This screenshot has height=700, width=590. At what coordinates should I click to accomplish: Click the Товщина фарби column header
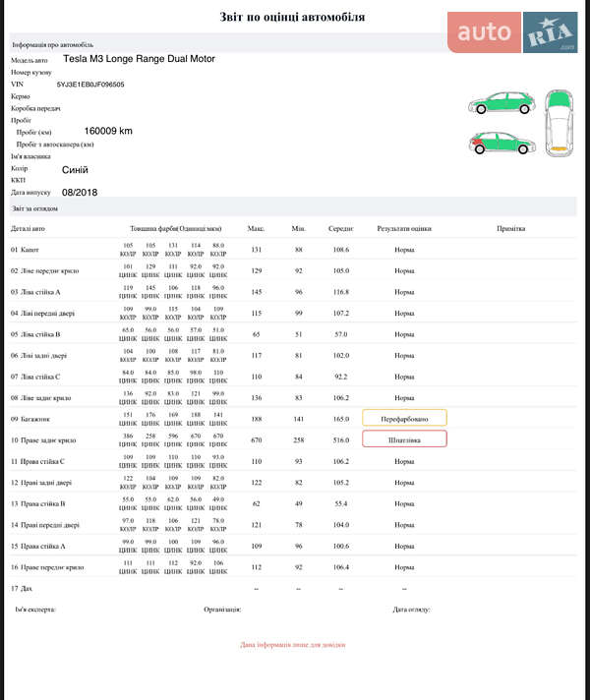[176, 228]
